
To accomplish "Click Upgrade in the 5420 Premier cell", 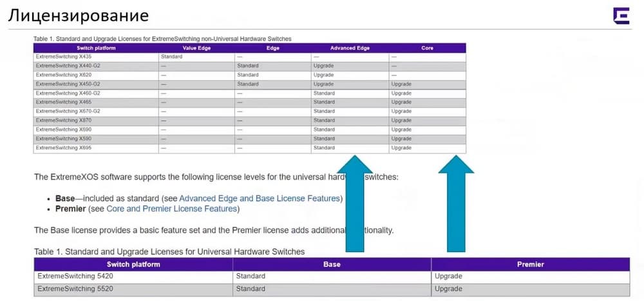I will [448, 277].
